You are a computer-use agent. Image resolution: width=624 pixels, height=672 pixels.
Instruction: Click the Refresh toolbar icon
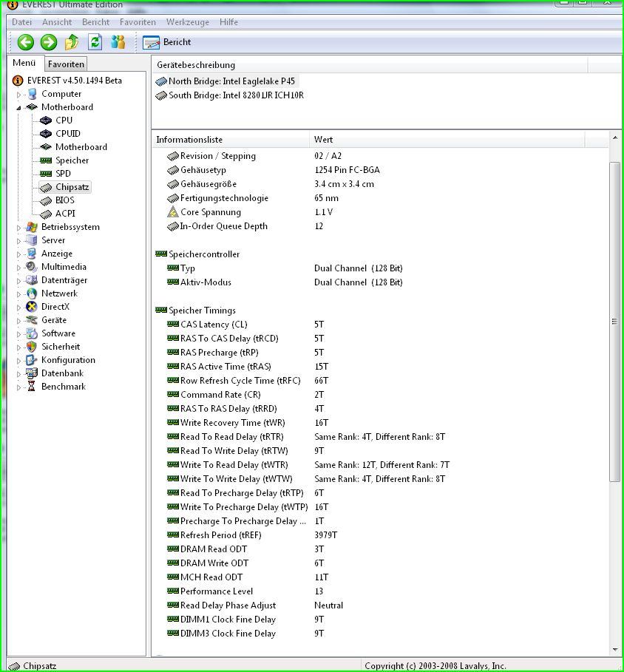click(95, 42)
